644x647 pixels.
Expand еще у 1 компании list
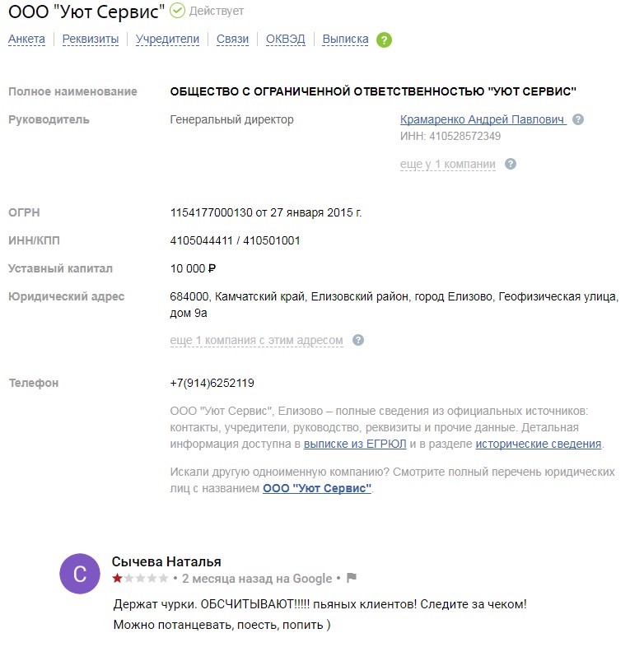pos(447,165)
